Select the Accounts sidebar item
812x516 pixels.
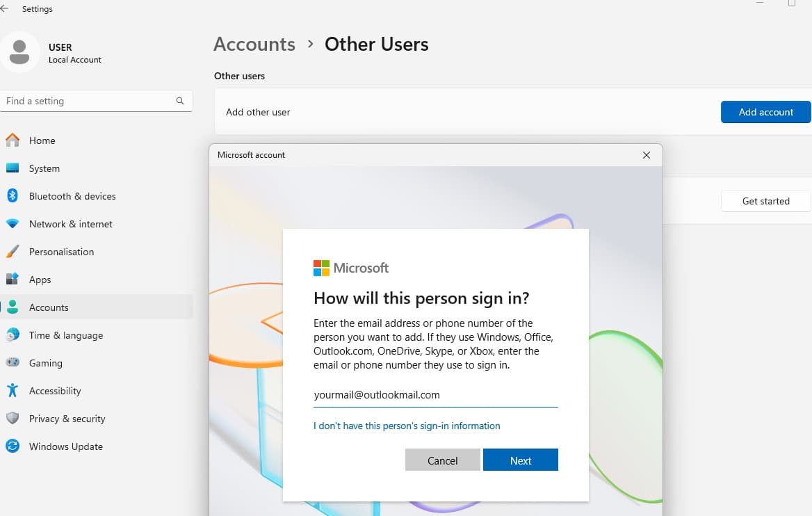click(x=49, y=307)
